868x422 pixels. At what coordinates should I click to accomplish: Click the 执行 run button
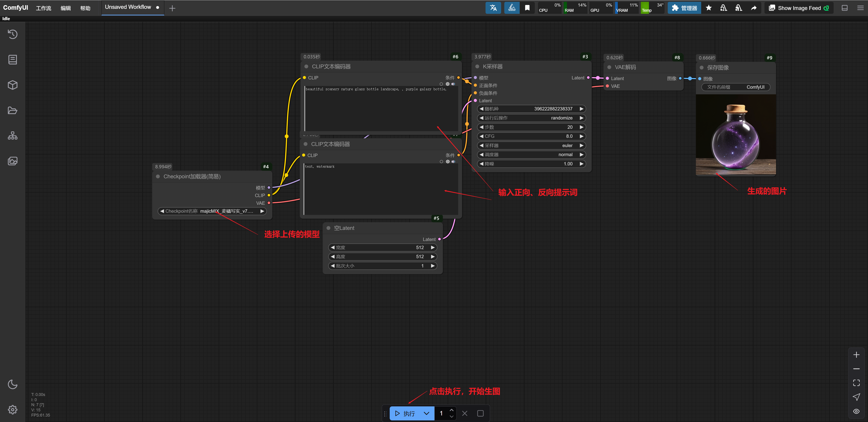point(405,413)
